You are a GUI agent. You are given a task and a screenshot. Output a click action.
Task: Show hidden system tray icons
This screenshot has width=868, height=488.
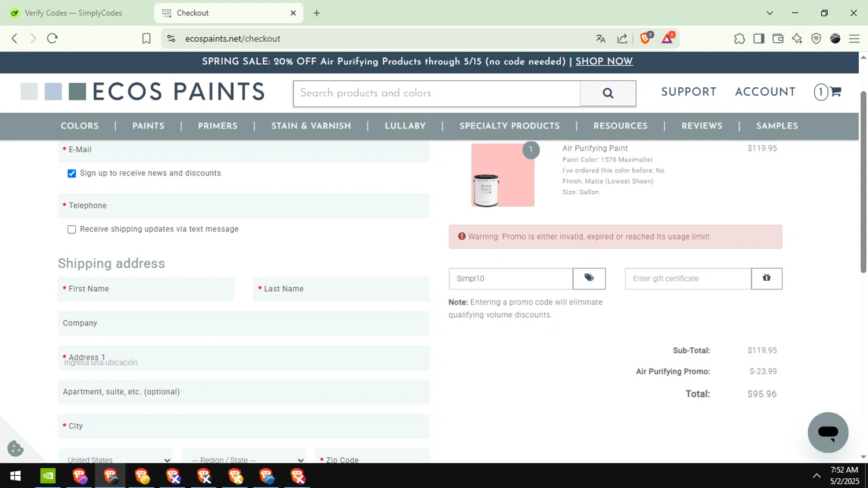point(816,476)
